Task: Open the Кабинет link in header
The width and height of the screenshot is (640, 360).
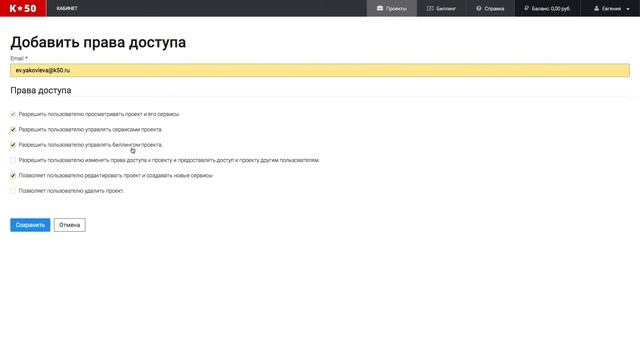Action: tap(67, 8)
